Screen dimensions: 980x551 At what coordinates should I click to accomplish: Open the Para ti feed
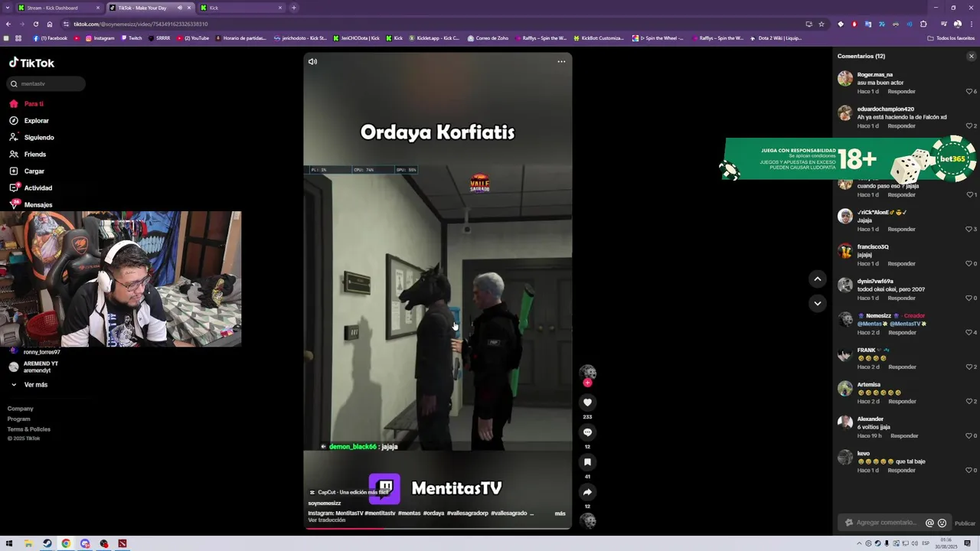34,103
